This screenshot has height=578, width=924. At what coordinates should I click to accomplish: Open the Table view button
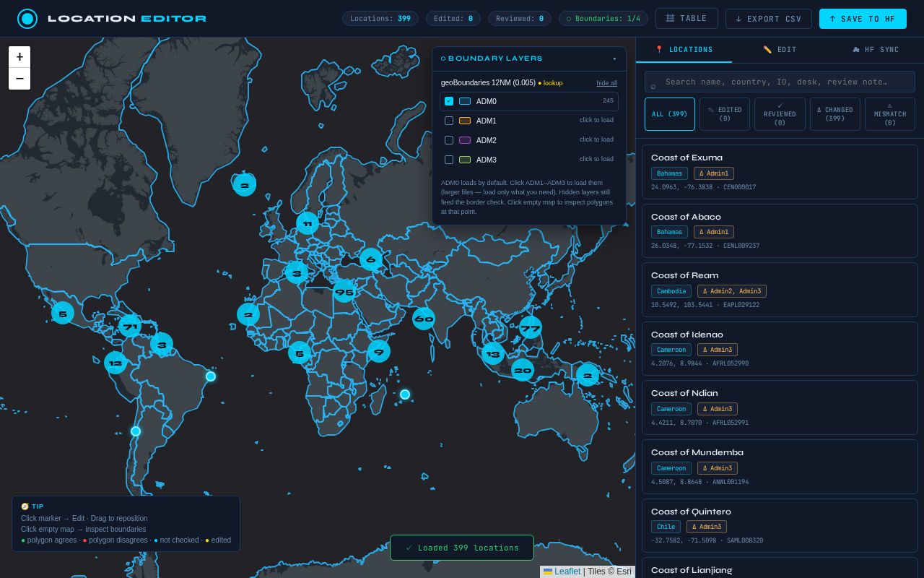(687, 19)
